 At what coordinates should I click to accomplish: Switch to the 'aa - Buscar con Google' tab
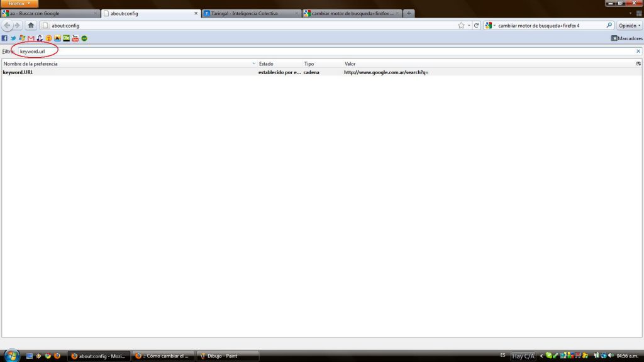[x=49, y=13]
